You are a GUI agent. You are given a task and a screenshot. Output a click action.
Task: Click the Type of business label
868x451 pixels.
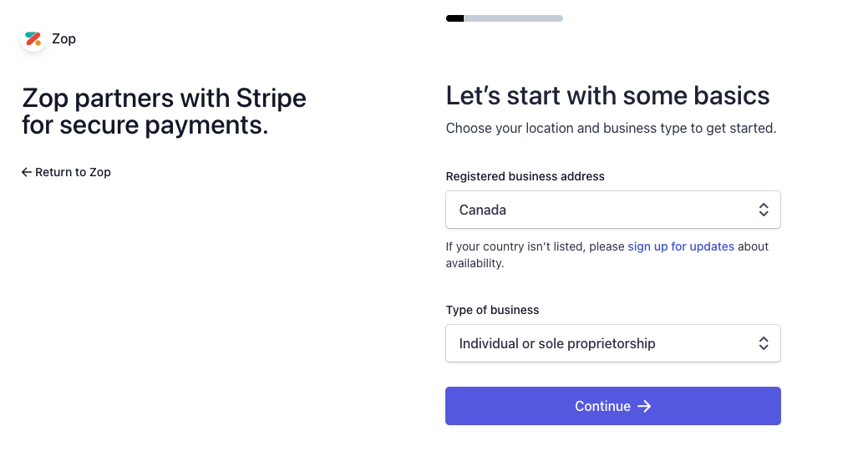pyautogui.click(x=492, y=310)
